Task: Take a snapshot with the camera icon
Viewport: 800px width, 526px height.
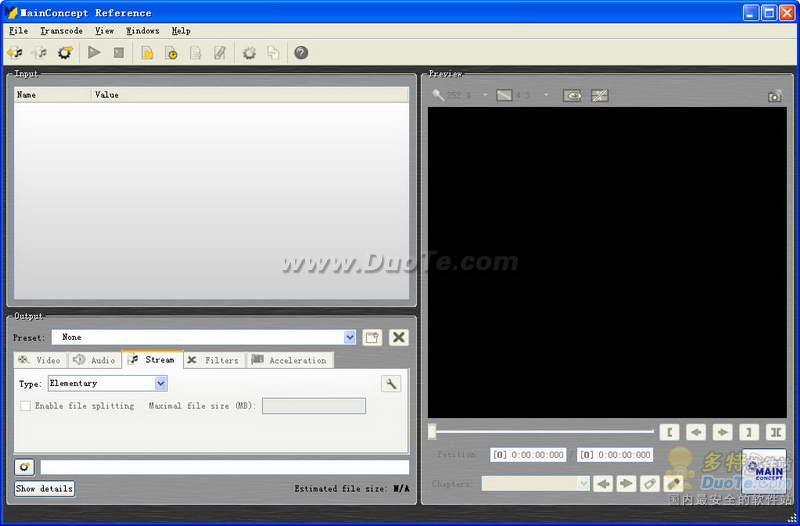Action: pos(774,96)
